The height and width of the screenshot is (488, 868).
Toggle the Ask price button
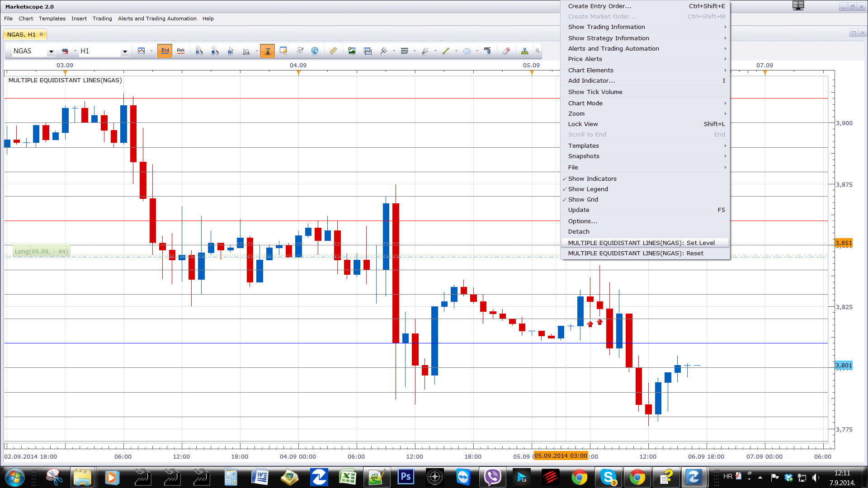pyautogui.click(x=181, y=51)
